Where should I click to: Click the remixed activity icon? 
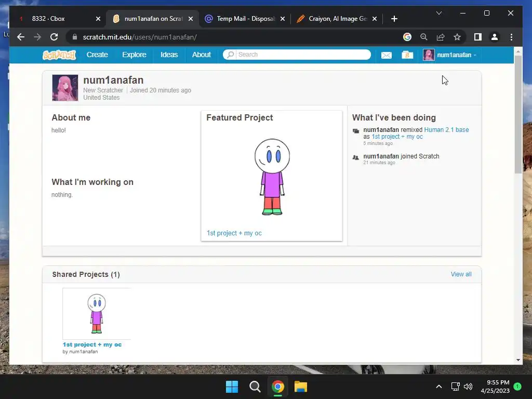pyautogui.click(x=355, y=131)
